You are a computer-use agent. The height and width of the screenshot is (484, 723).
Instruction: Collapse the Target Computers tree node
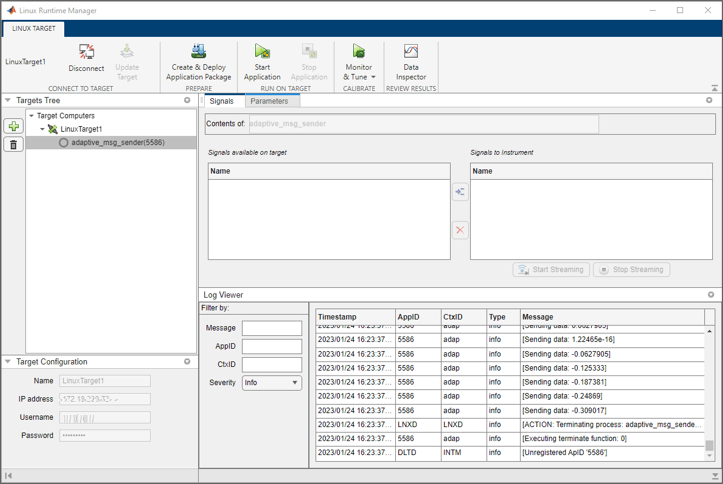[x=31, y=116]
